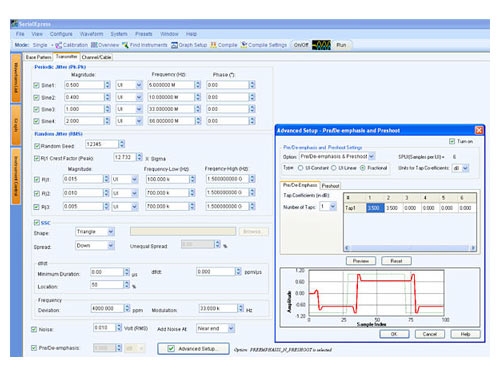Click the Sine1 magnitude spinner
500x375 pixels.
pos(107,85)
